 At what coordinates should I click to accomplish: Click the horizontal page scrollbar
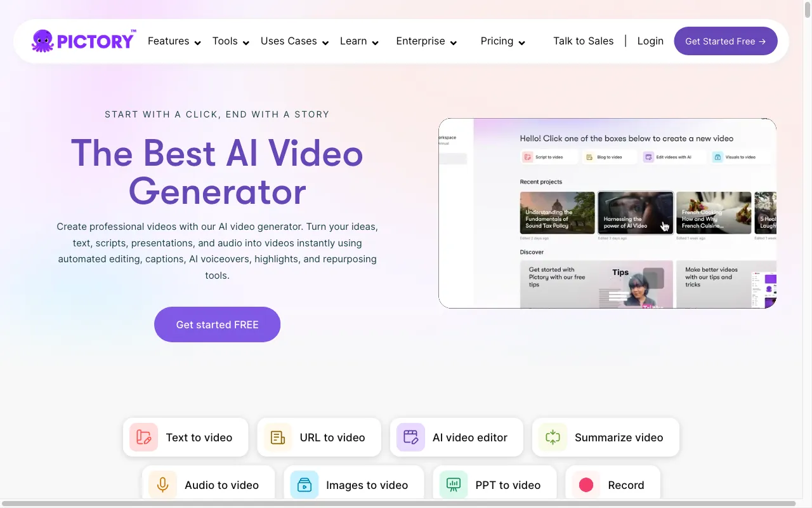[x=398, y=504]
